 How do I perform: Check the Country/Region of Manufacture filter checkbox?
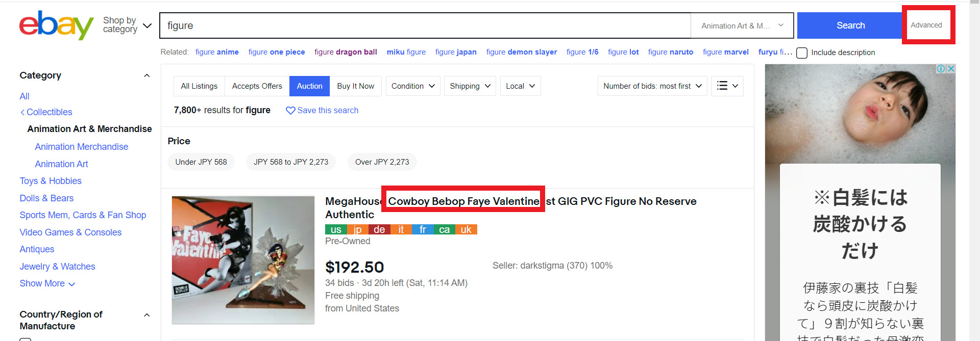pyautogui.click(x=26, y=339)
